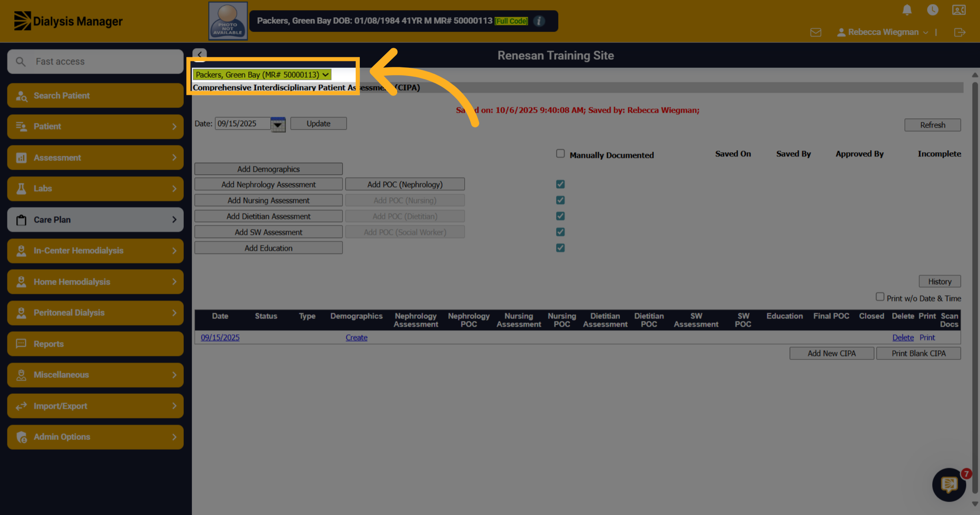Expand the Patient menu
Image resolution: width=980 pixels, height=515 pixels.
(x=95, y=127)
